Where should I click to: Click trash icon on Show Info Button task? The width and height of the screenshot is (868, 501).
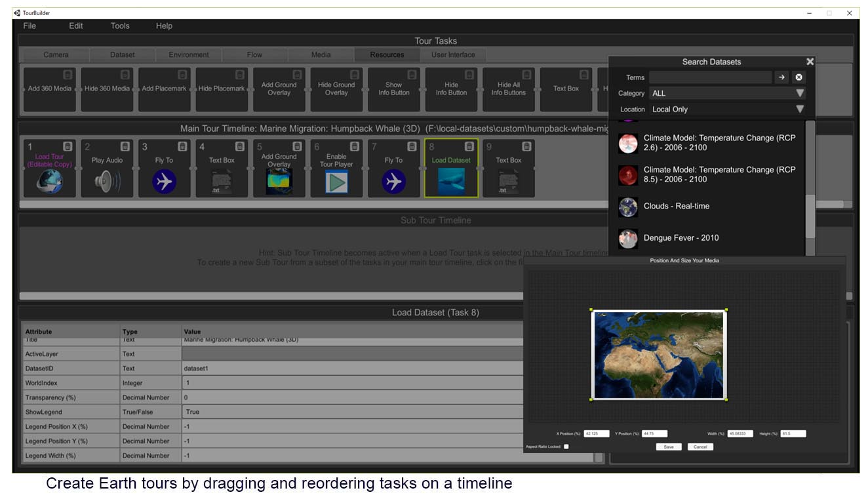(x=412, y=75)
